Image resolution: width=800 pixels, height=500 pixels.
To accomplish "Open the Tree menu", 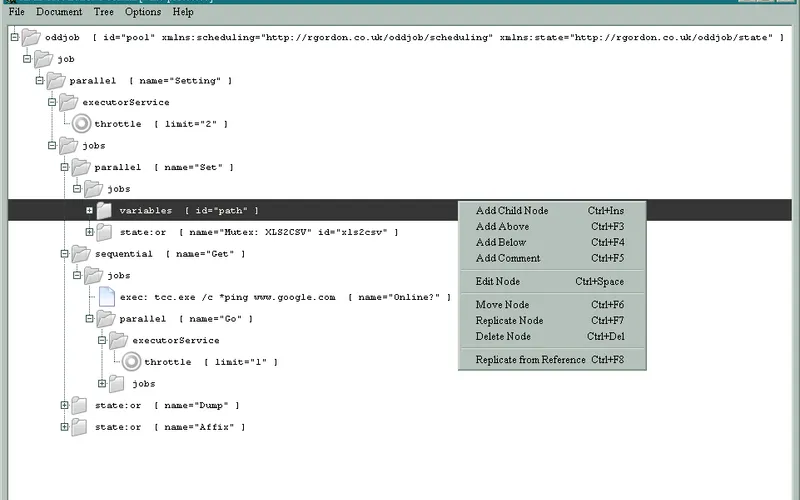I will pos(104,11).
